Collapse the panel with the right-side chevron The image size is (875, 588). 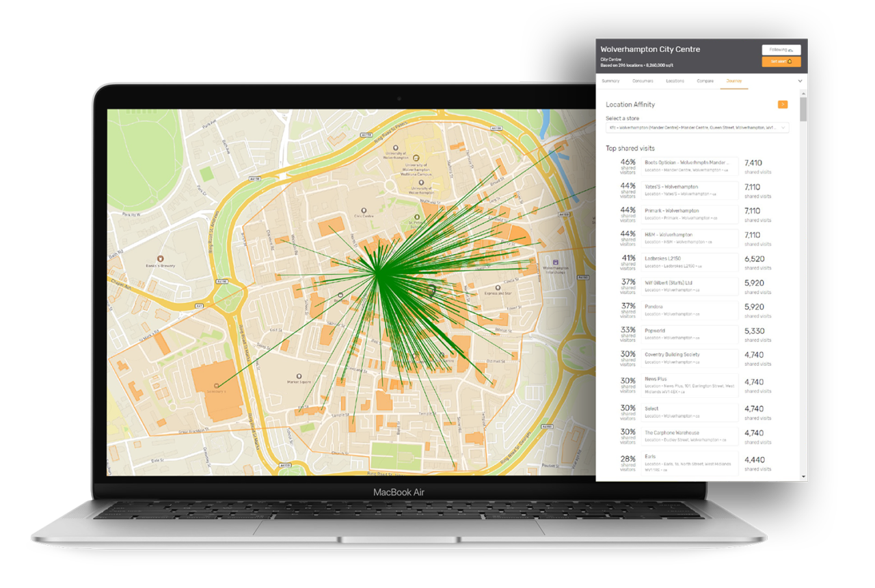click(800, 81)
